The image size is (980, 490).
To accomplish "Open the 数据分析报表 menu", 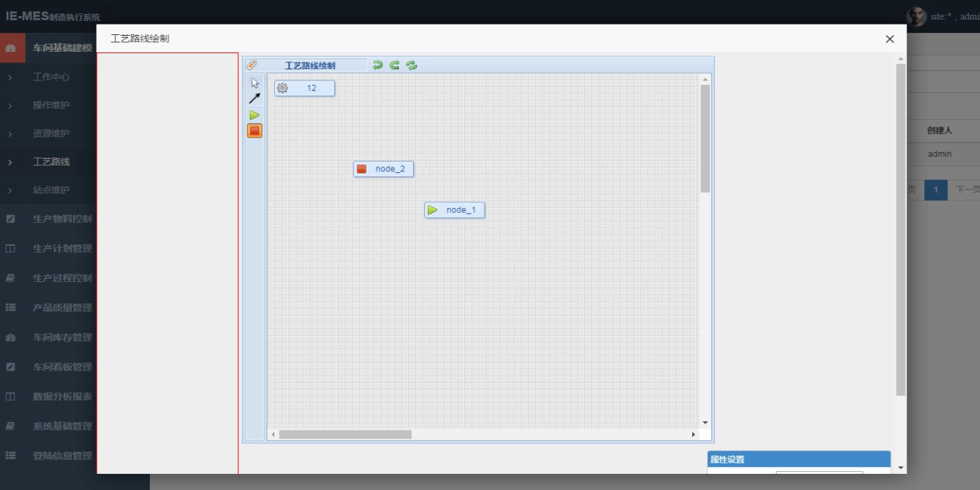I will click(62, 396).
